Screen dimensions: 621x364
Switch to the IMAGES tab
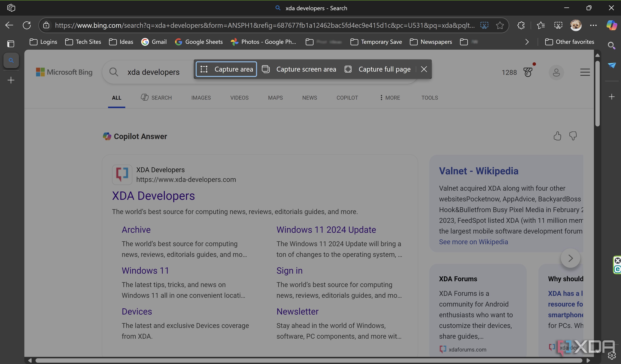tap(201, 98)
